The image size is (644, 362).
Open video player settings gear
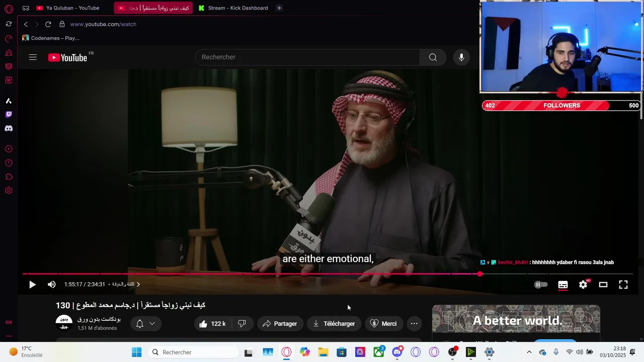[x=583, y=285]
